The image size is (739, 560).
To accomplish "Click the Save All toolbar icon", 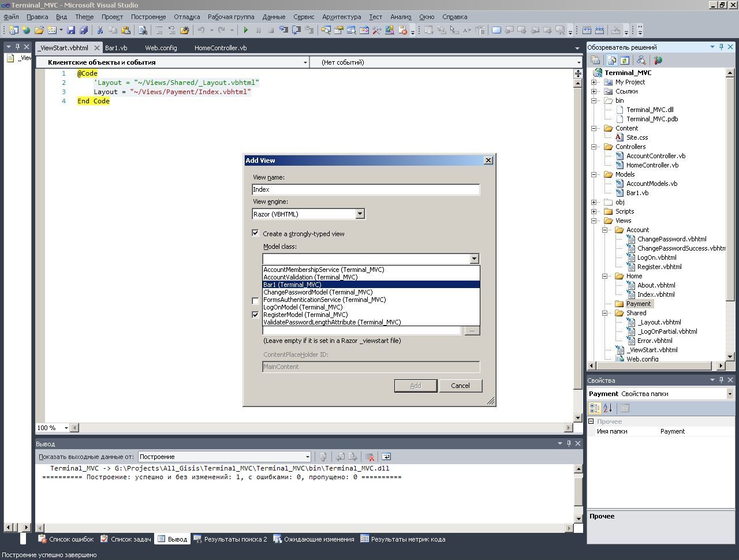I will 84,30.
